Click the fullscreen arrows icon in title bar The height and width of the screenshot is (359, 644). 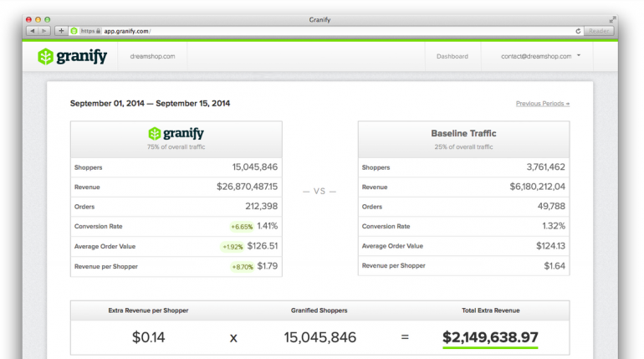pos(613,18)
